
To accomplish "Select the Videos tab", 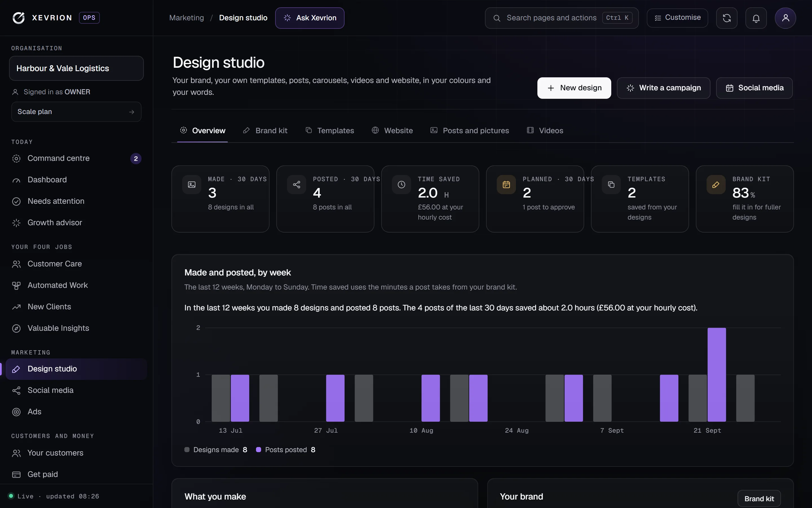I will pos(545,130).
